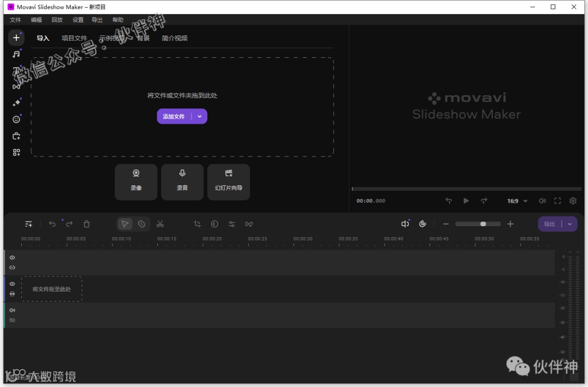This screenshot has width=588, height=387.
Task: Toggle preview volume speaker icon
Action: [x=542, y=201]
